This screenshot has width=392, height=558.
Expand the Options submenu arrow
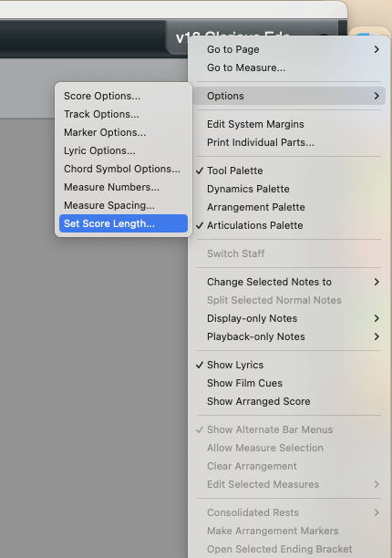coord(377,96)
